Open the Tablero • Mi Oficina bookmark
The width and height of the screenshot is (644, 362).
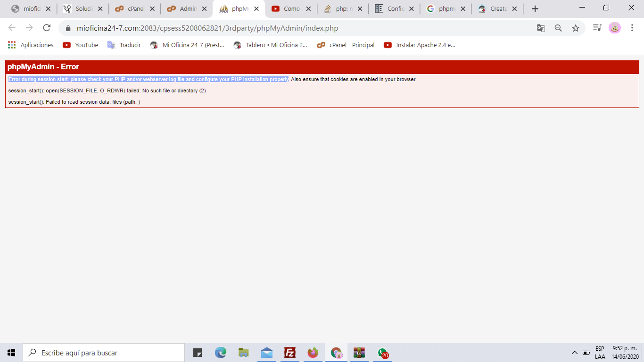(x=271, y=45)
